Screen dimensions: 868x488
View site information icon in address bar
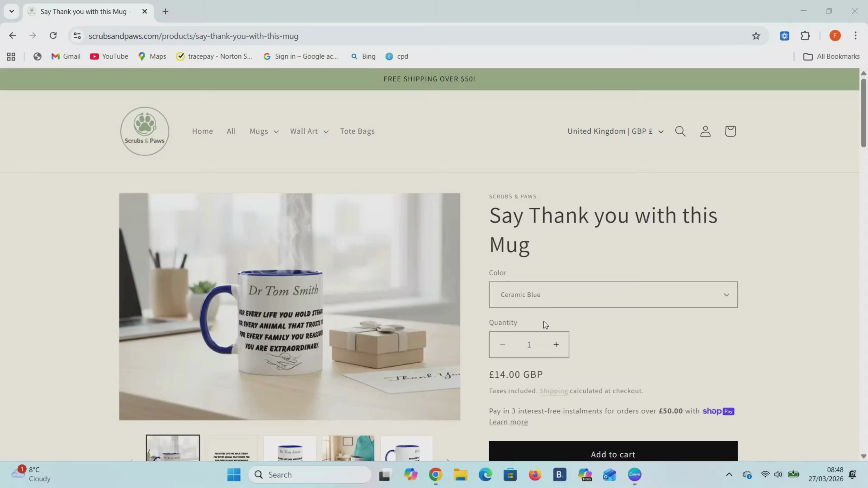point(77,36)
